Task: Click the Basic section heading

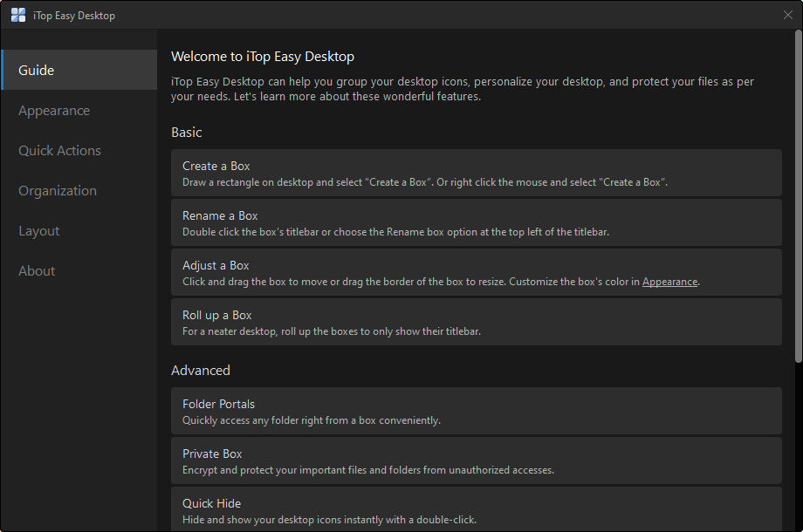Action: [187, 133]
